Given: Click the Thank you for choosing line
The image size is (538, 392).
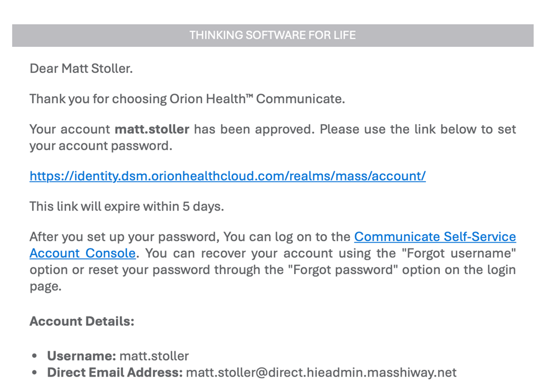Looking at the screenshot, I should coord(187,99).
